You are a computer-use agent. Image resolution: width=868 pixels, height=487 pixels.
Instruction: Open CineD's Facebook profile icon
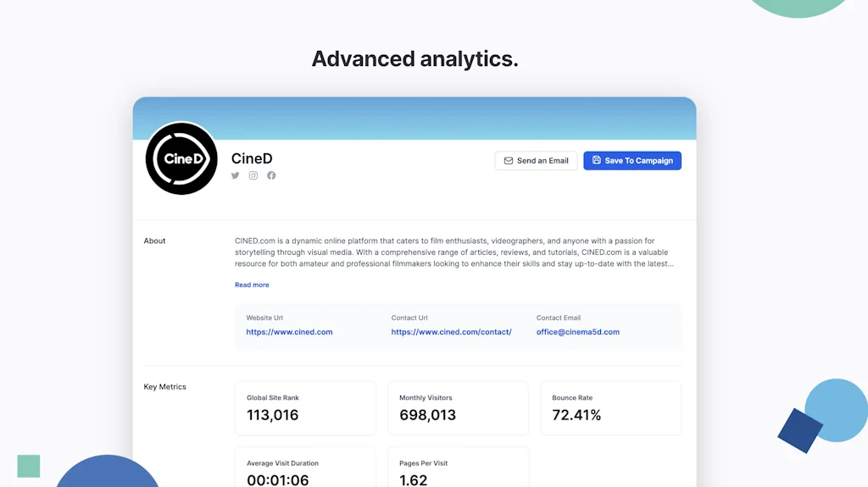271,175
